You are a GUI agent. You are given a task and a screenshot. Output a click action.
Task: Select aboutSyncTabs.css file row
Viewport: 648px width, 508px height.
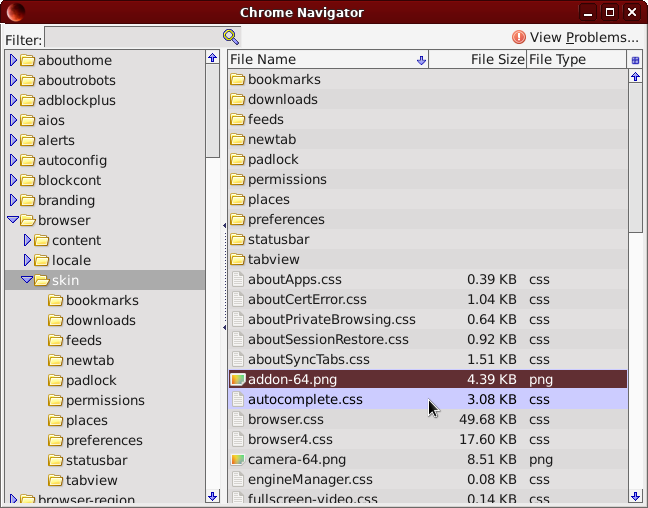[428, 359]
